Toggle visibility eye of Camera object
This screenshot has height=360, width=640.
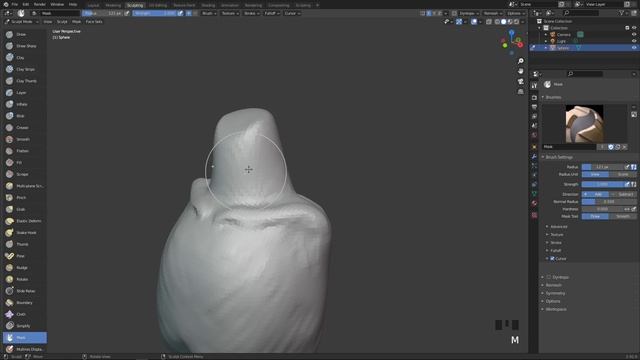[x=634, y=34]
